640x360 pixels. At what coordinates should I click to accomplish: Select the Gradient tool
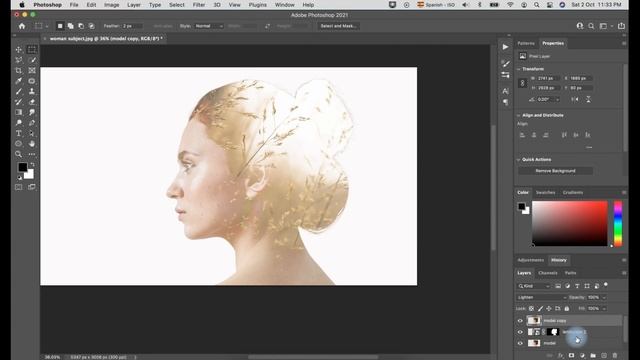19,112
